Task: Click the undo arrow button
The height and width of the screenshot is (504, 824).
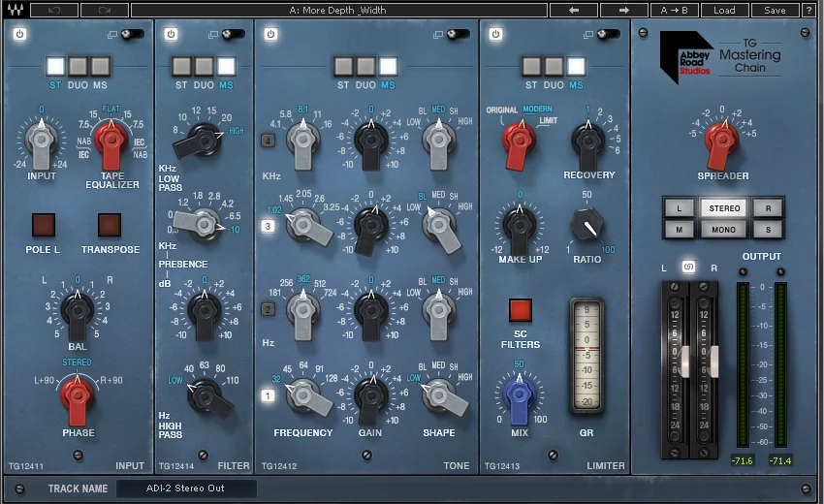Action: tap(54, 10)
